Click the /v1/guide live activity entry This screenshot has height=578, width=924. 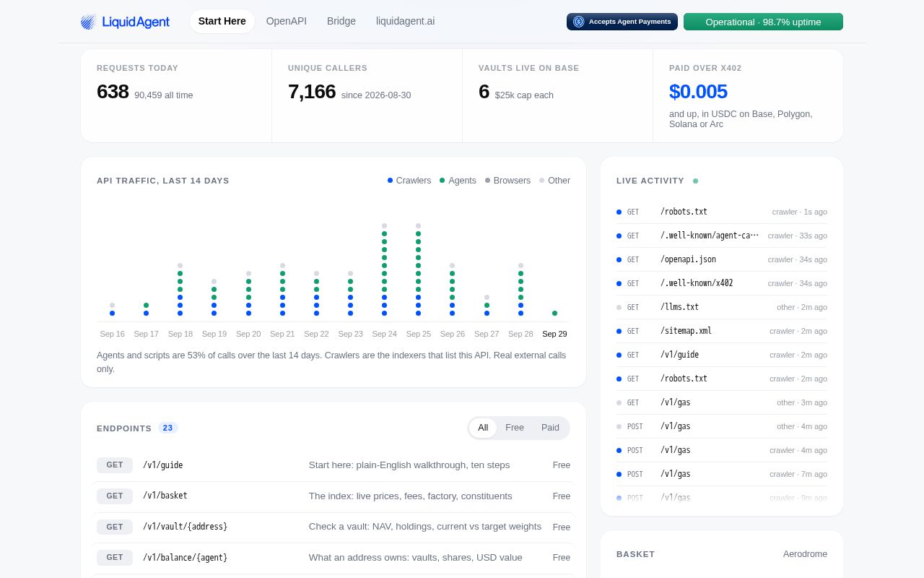pos(722,355)
